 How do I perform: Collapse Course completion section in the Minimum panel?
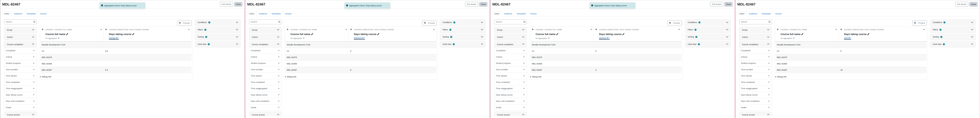pos(511,44)
